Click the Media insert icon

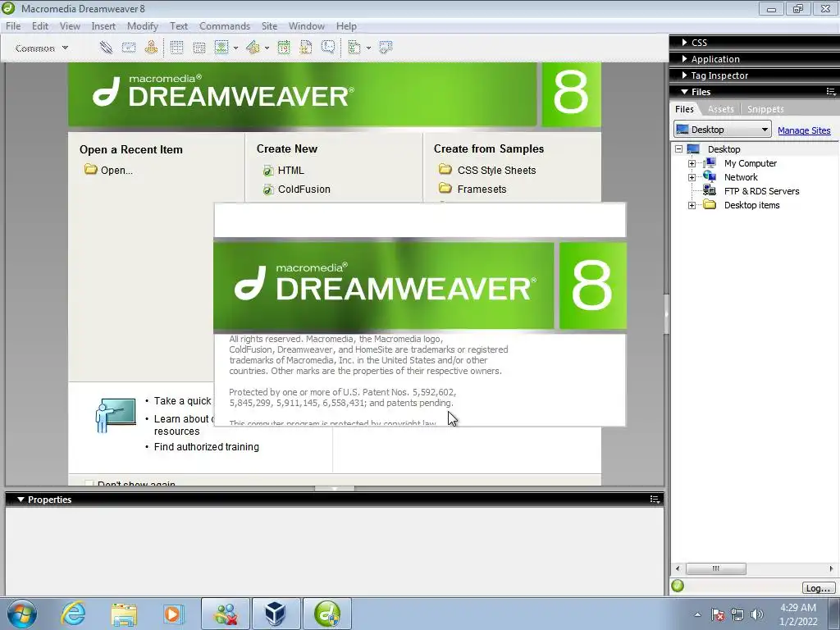253,48
